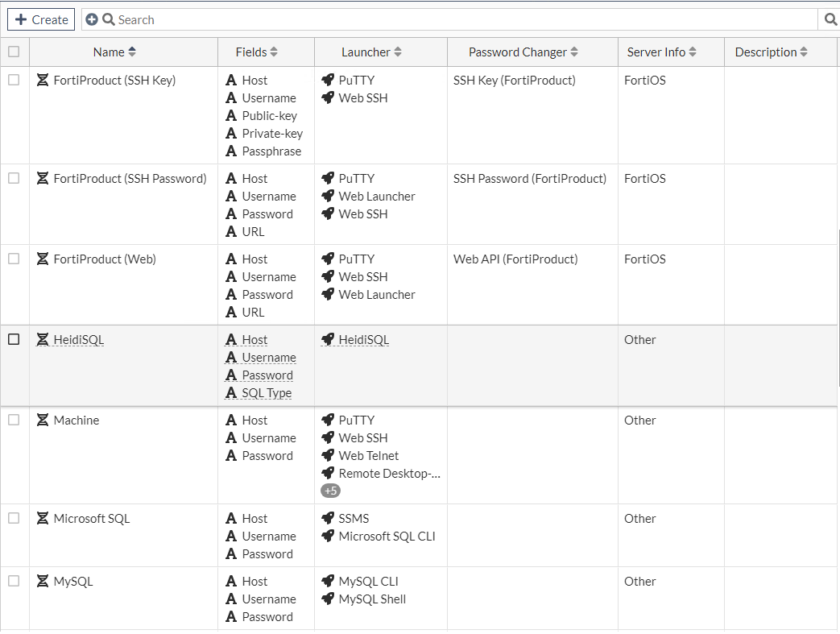
Task: Click SSH Key (FortiProduct) password changer cell
Action: [x=515, y=81]
